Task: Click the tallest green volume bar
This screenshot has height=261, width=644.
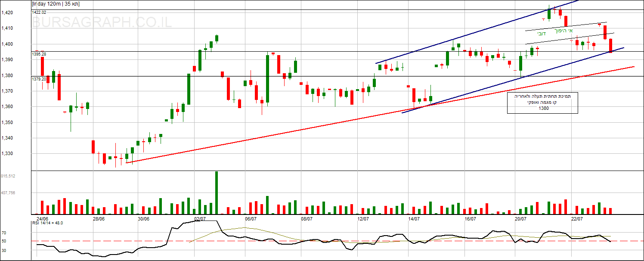Action: [216, 193]
